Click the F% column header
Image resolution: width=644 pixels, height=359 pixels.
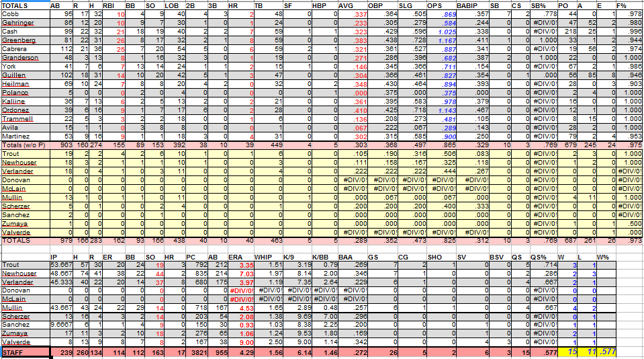(629, 6)
